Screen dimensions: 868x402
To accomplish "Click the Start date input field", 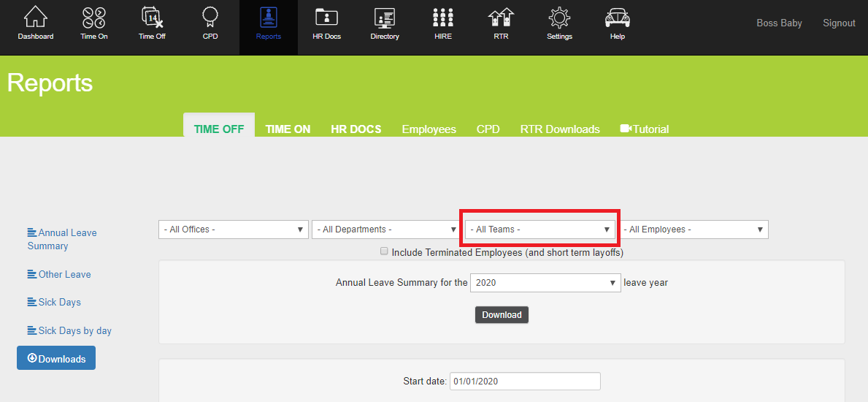I will (524, 382).
